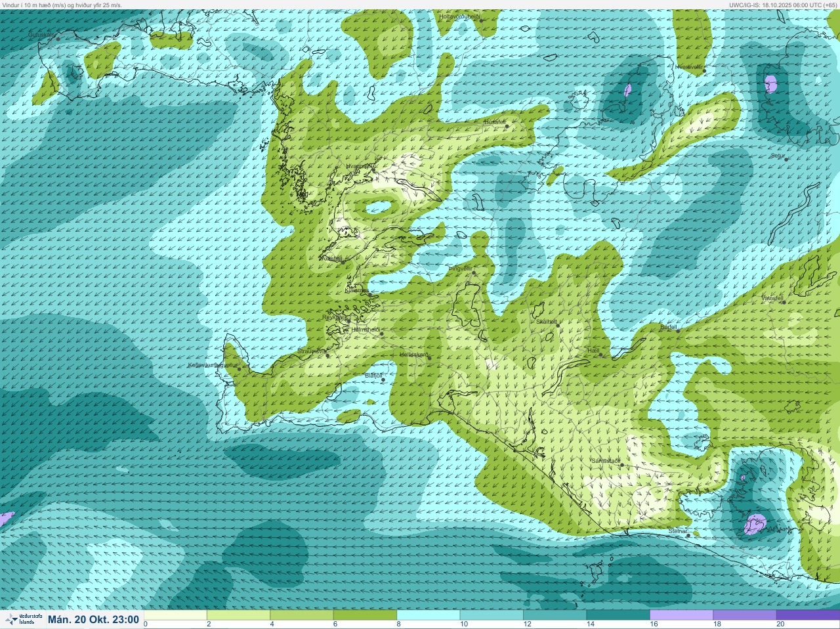840x629 pixels.
Task: Click the wind map title text top-left
Action: [x=62, y=5]
